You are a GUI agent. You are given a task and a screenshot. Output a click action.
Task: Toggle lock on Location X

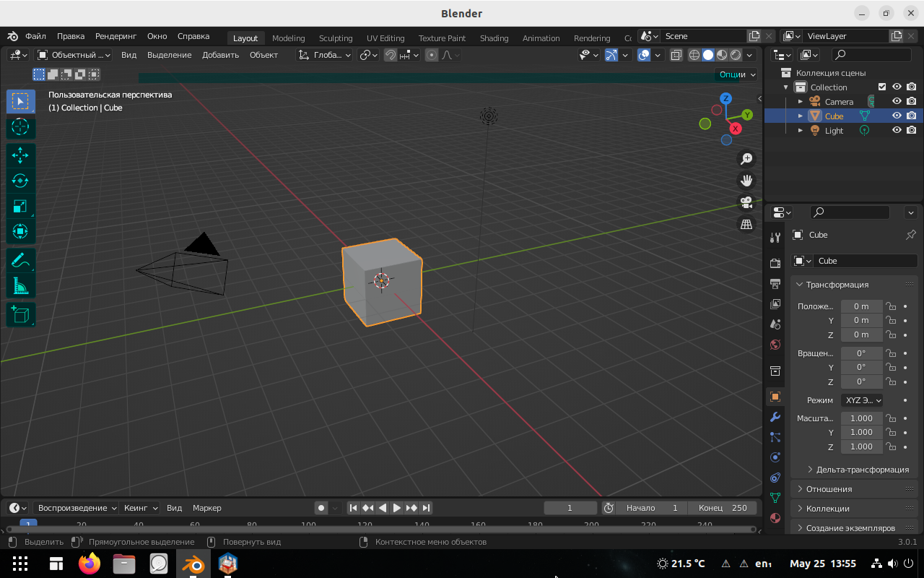click(891, 306)
